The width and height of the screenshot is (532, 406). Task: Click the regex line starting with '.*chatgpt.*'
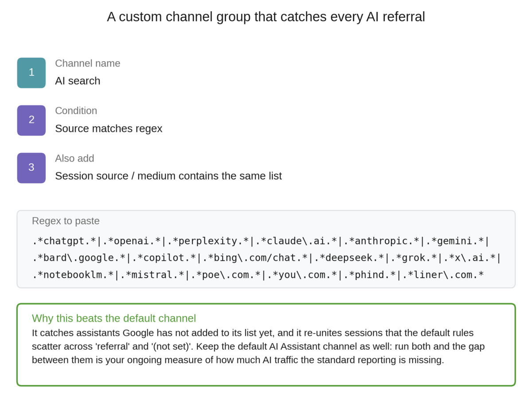[x=261, y=241]
